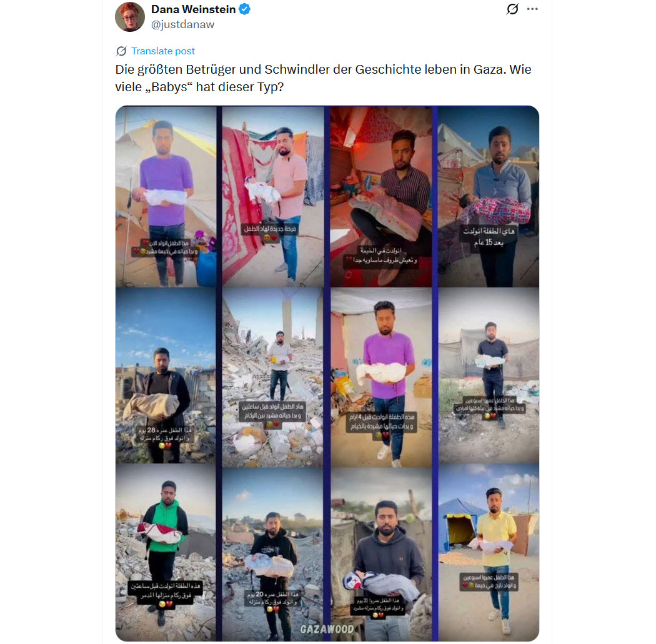This screenshot has height=644, width=656.
Task: Open the panel captioned with number 15
Action: point(488,196)
